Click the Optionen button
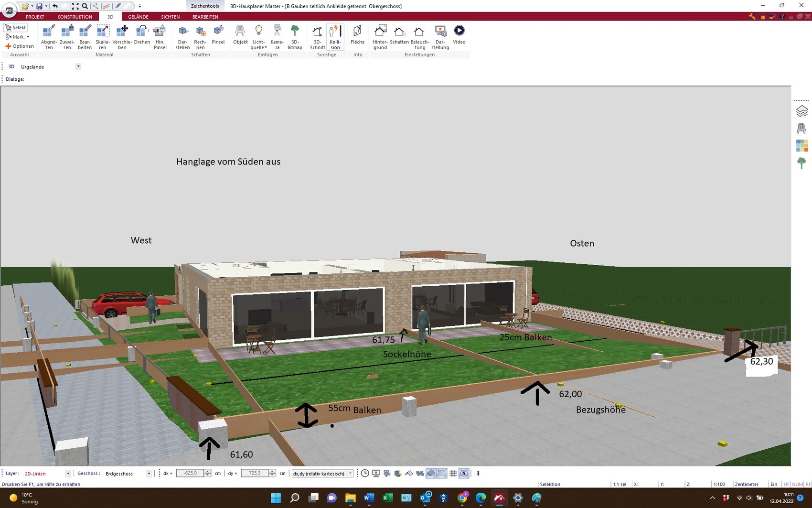Viewport: 812px width, 508px height. [20, 46]
